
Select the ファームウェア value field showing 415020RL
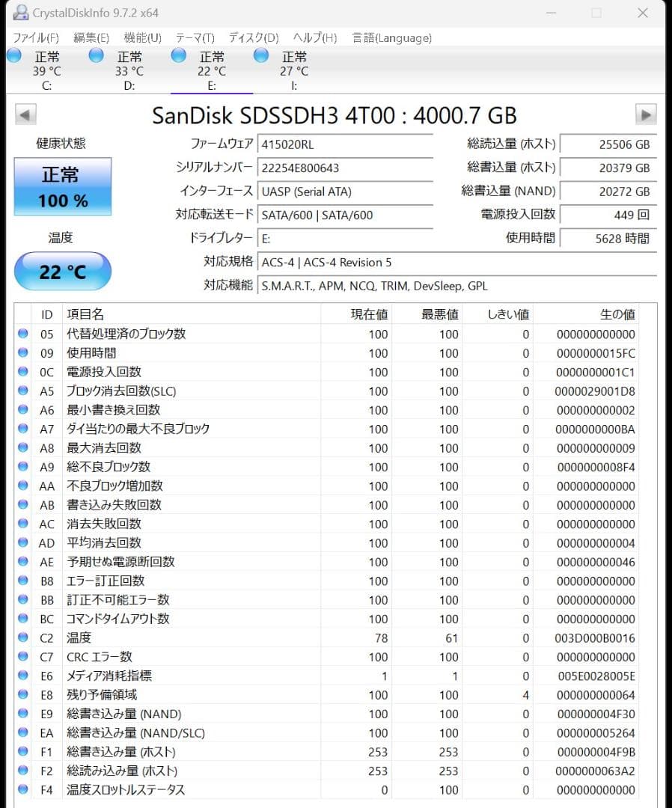[346, 144]
